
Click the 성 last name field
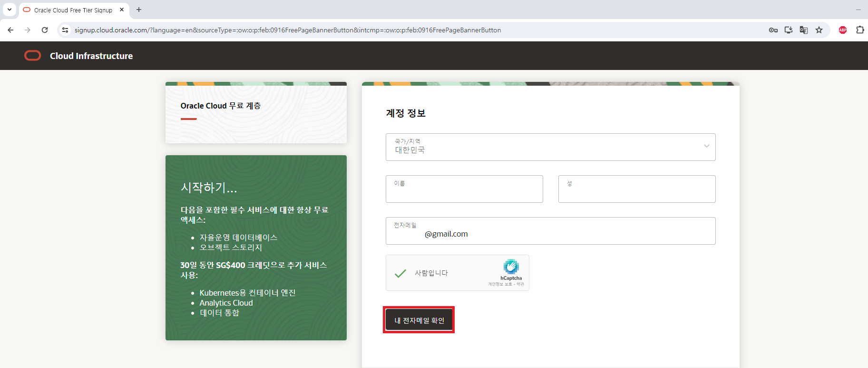coord(637,189)
